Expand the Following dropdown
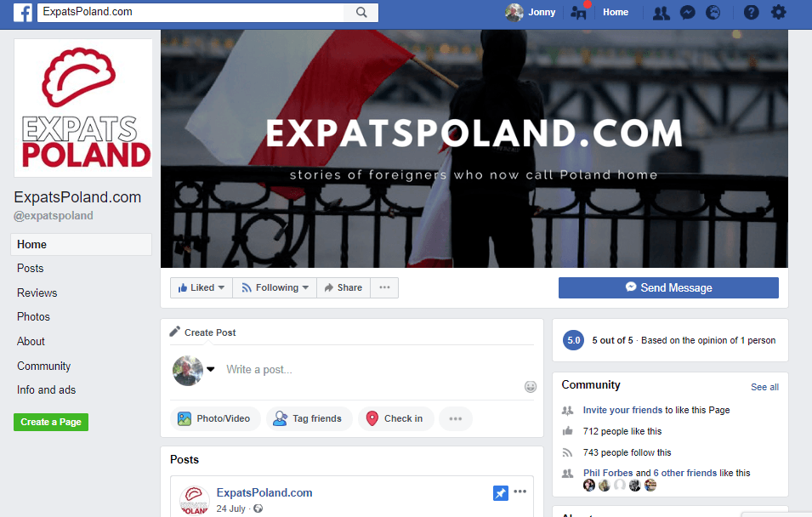 click(x=275, y=287)
